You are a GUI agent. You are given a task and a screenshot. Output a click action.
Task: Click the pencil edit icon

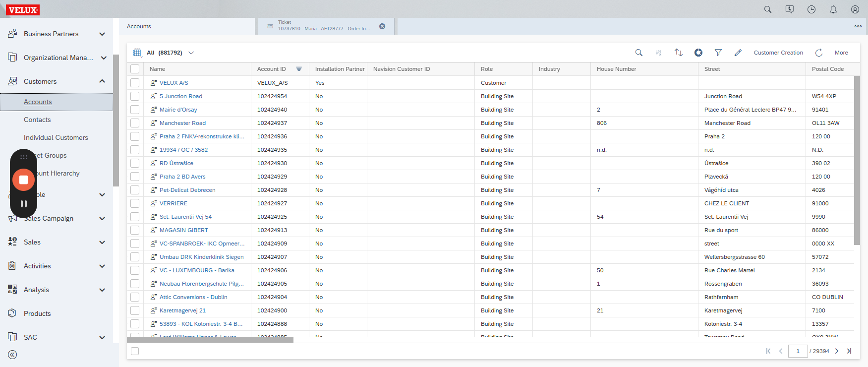pos(738,53)
